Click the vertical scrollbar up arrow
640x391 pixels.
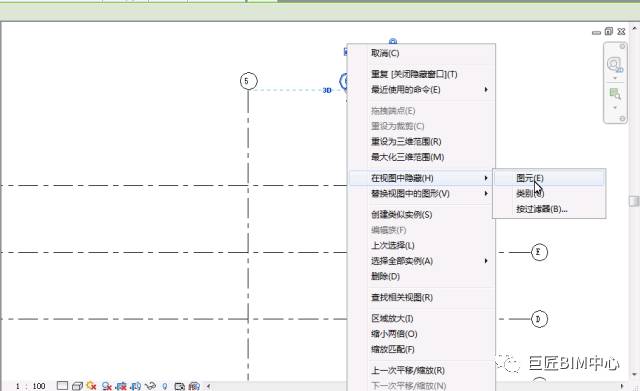coord(635,28)
